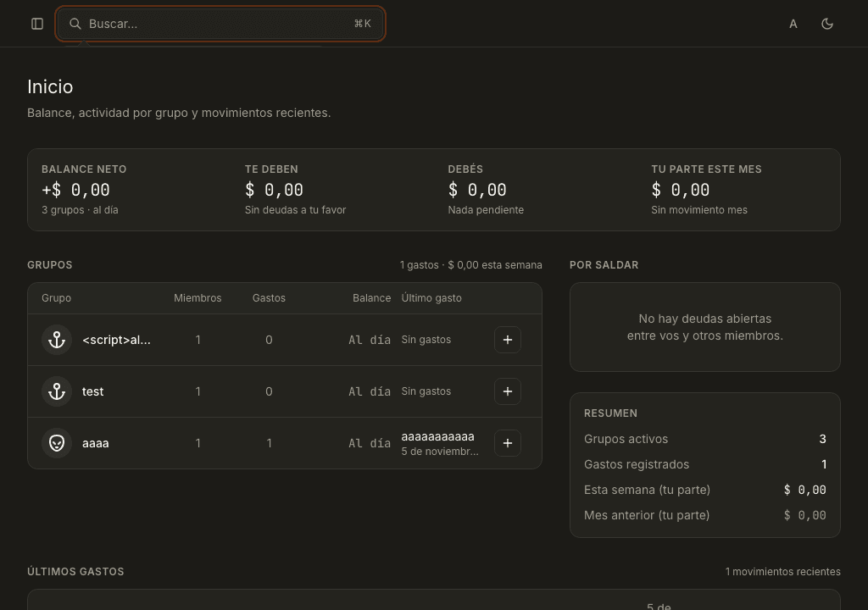Viewport: 868px width, 610px height.
Task: Add expense to aaaa group with plus
Action: (508, 443)
